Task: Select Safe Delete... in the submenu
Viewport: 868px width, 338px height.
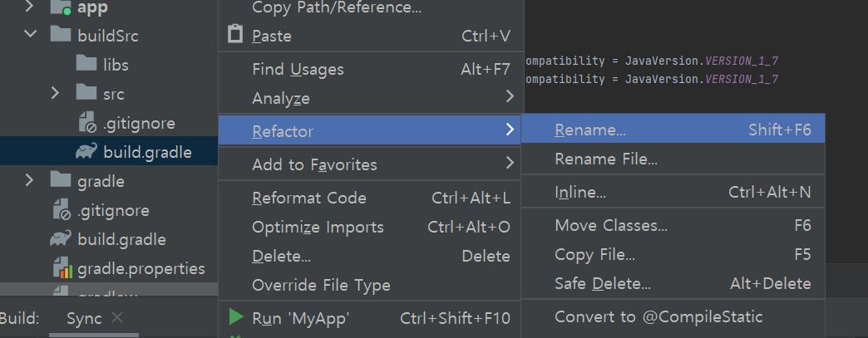Action: (x=673, y=283)
